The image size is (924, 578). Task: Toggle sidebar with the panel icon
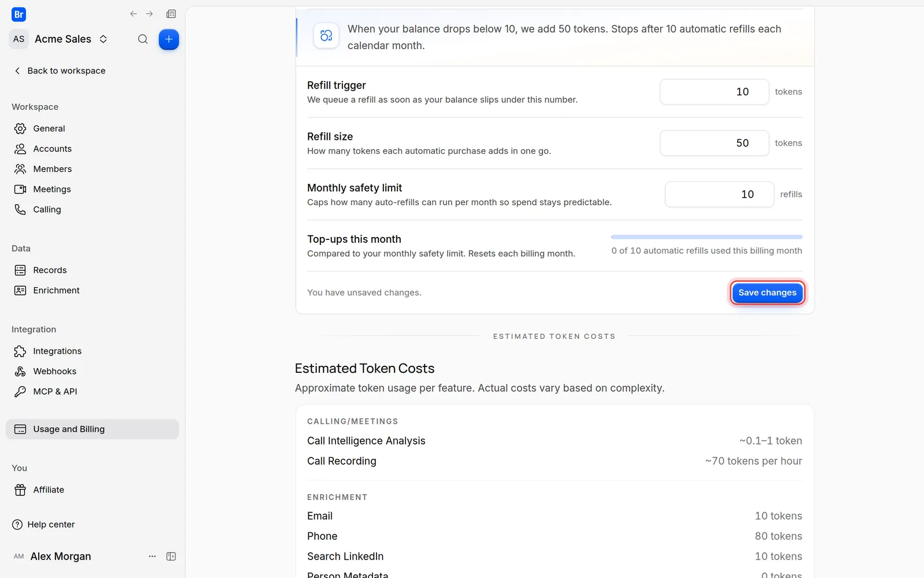click(x=171, y=556)
